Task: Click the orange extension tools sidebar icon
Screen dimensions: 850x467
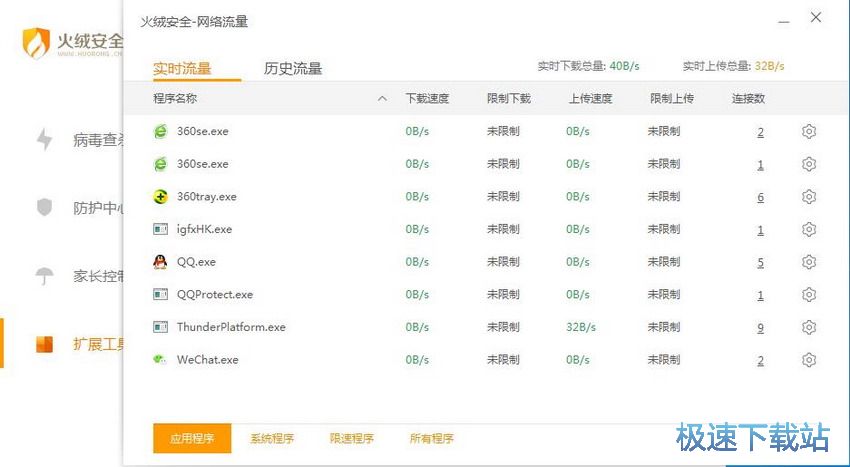Action: 44,344
